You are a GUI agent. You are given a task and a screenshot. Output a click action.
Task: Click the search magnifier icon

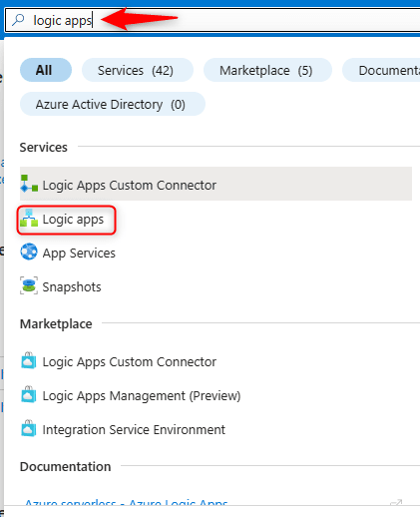pyautogui.click(x=18, y=20)
